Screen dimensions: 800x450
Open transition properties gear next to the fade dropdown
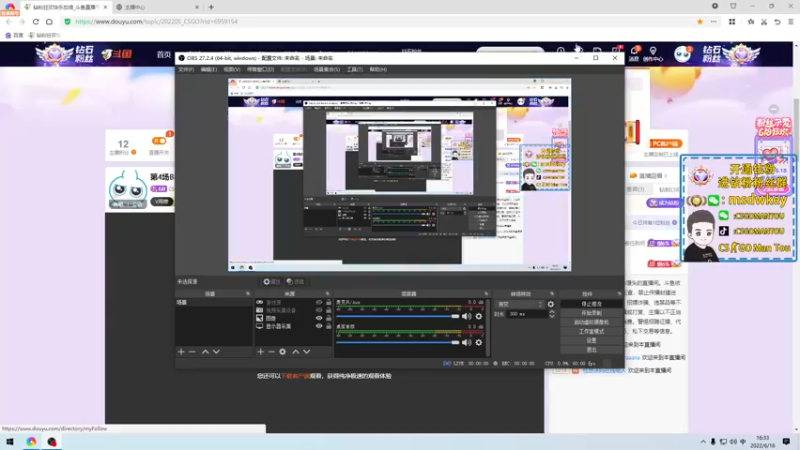point(551,304)
